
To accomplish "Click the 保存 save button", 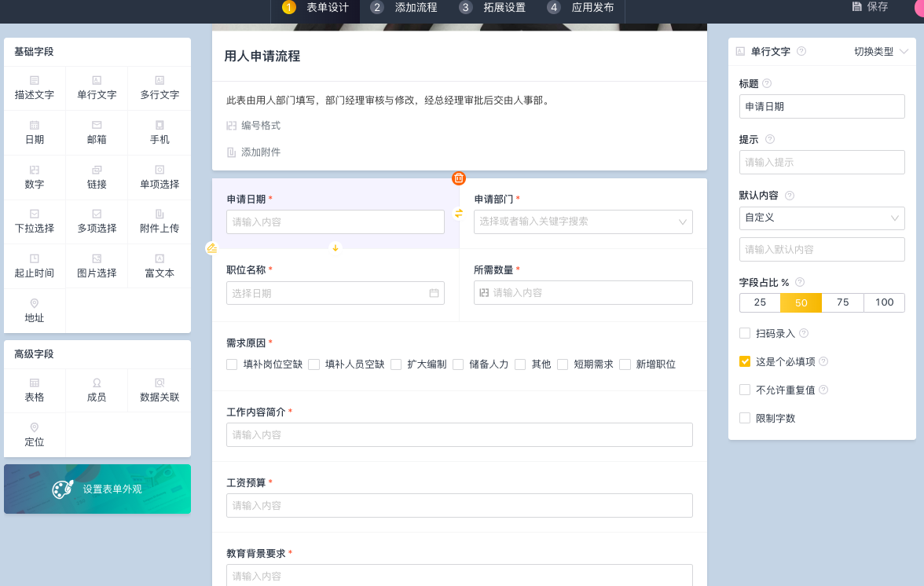I will (871, 7).
